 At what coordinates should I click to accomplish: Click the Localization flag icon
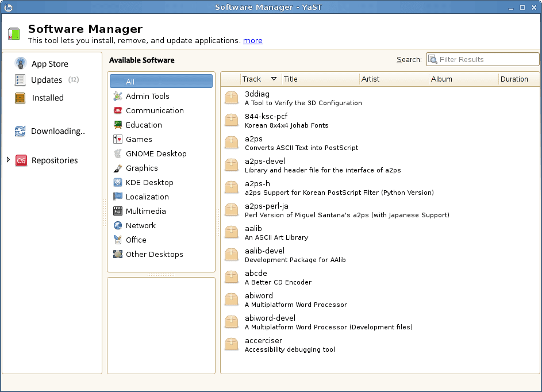click(118, 197)
